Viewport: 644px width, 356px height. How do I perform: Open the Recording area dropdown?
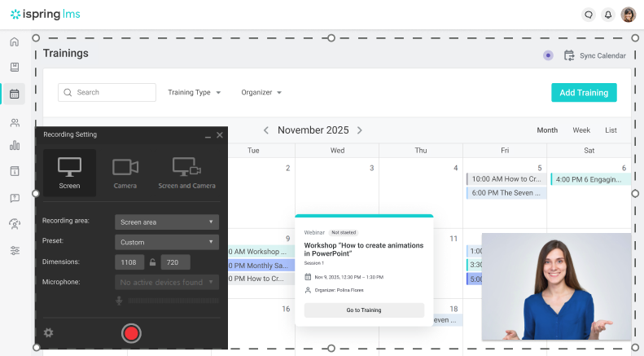pos(167,222)
